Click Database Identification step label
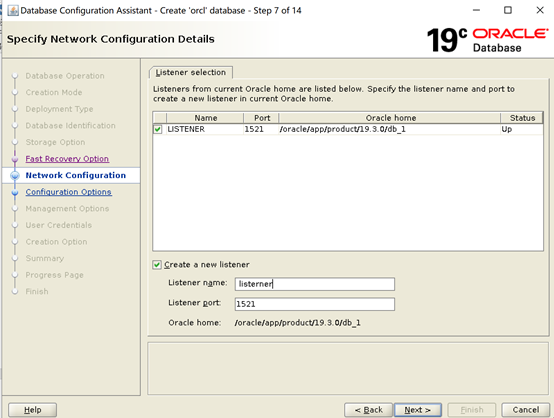Image resolution: width=554 pixels, height=418 pixels. click(x=70, y=126)
